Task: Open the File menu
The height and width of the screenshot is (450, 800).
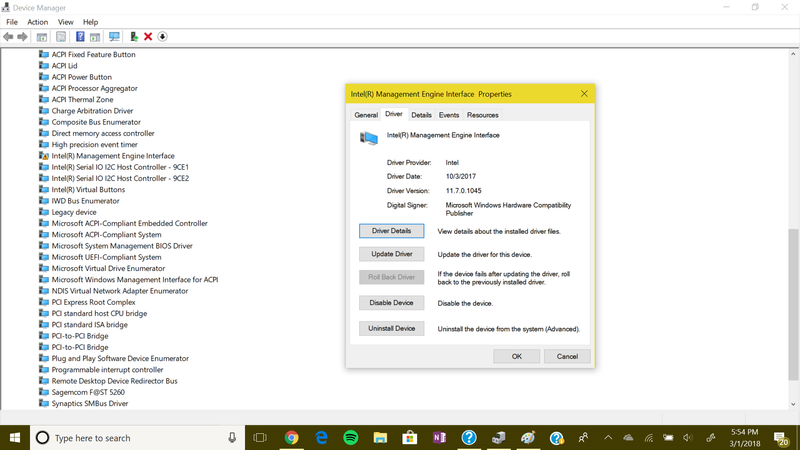Action: point(12,22)
